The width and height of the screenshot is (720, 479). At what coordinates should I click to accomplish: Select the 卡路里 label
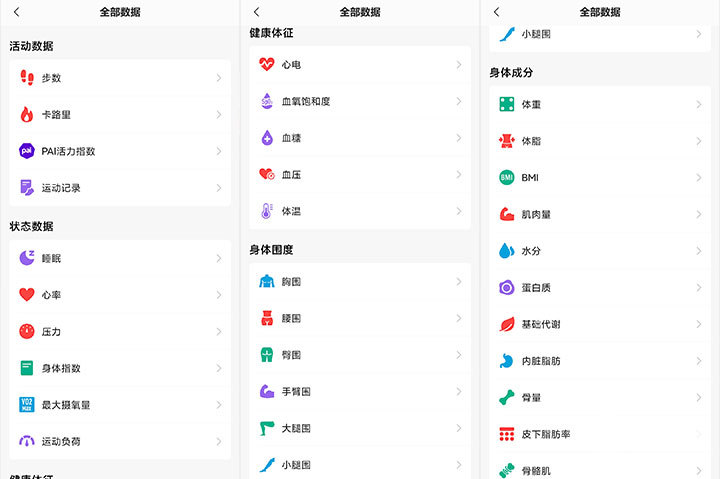(56, 115)
